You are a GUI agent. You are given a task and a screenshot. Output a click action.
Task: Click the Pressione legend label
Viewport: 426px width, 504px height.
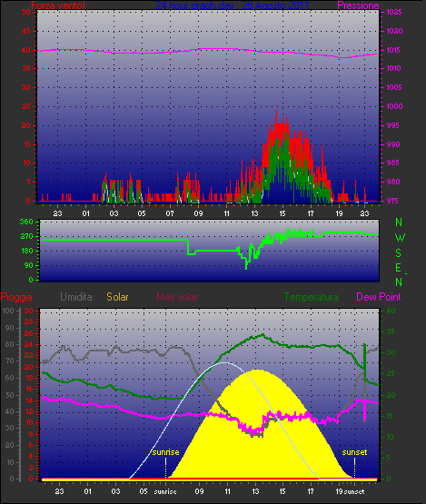[358, 5]
